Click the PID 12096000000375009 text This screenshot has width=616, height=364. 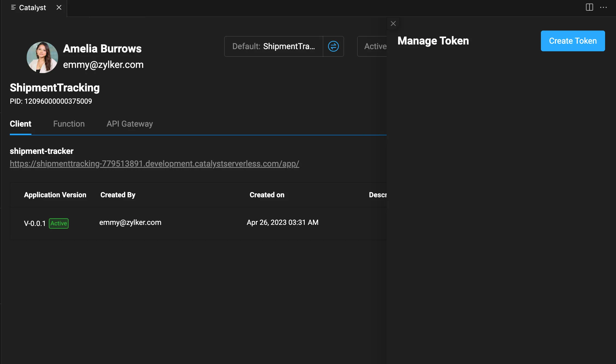[51, 101]
